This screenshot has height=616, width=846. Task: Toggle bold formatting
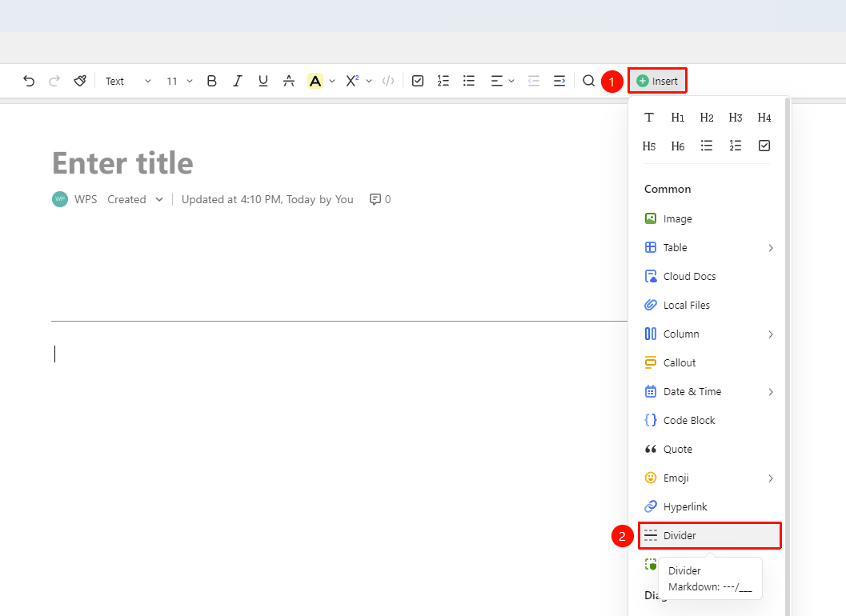[x=211, y=81]
